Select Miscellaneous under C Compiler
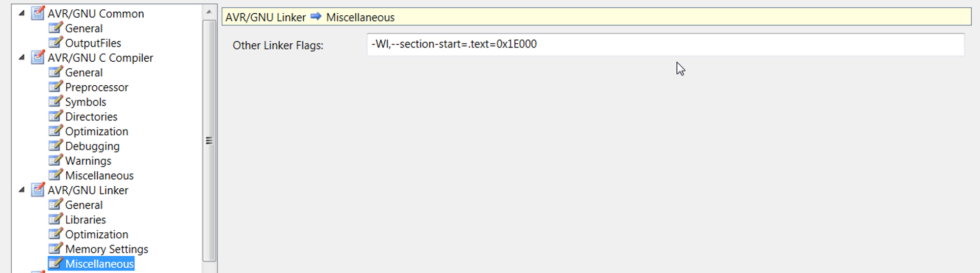This screenshot has width=980, height=273. point(99,175)
